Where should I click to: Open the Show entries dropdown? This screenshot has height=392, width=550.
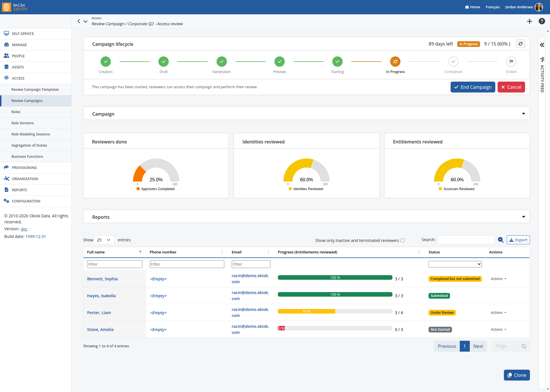click(104, 240)
